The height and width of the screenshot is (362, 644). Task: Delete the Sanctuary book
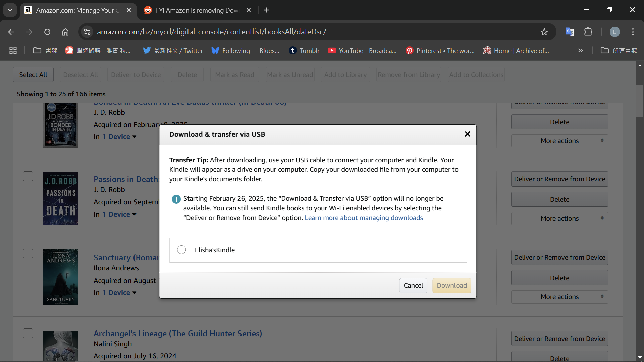[559, 278]
